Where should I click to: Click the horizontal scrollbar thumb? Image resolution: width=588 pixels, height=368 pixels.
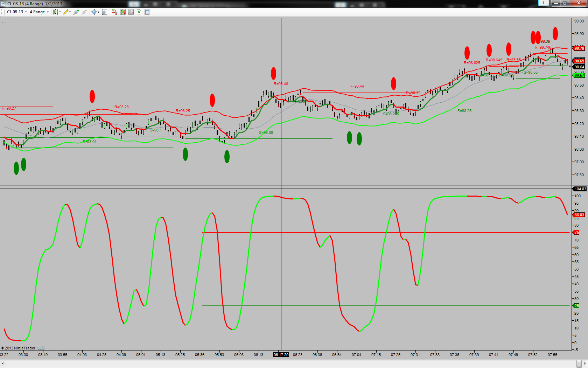coord(579,364)
